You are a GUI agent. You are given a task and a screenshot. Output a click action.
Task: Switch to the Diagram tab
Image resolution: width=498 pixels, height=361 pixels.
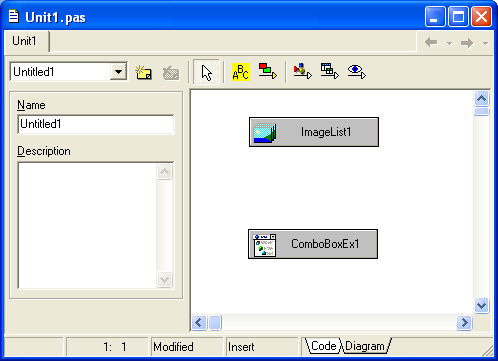coord(365,346)
